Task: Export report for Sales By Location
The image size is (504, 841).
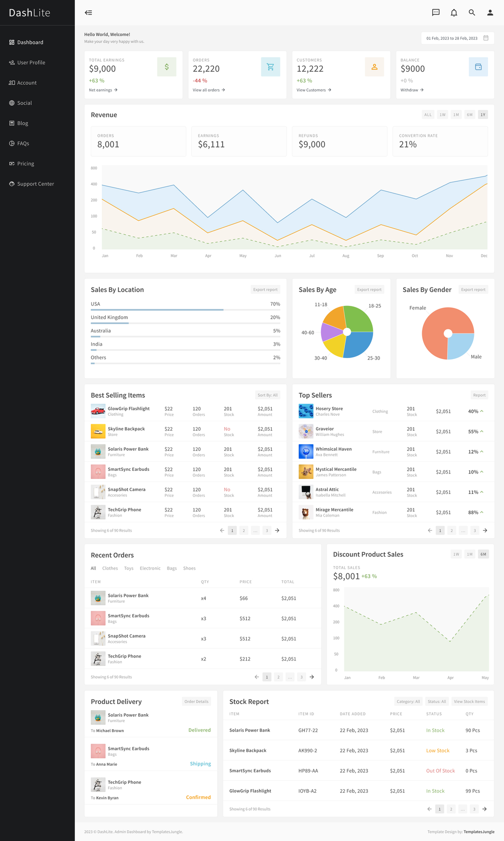Action: (265, 289)
